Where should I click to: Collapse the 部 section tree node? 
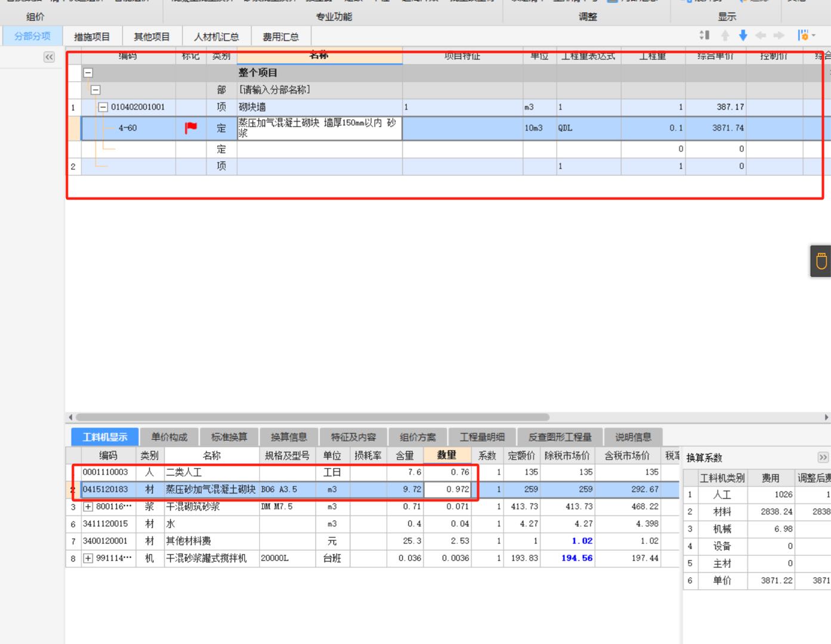(95, 90)
